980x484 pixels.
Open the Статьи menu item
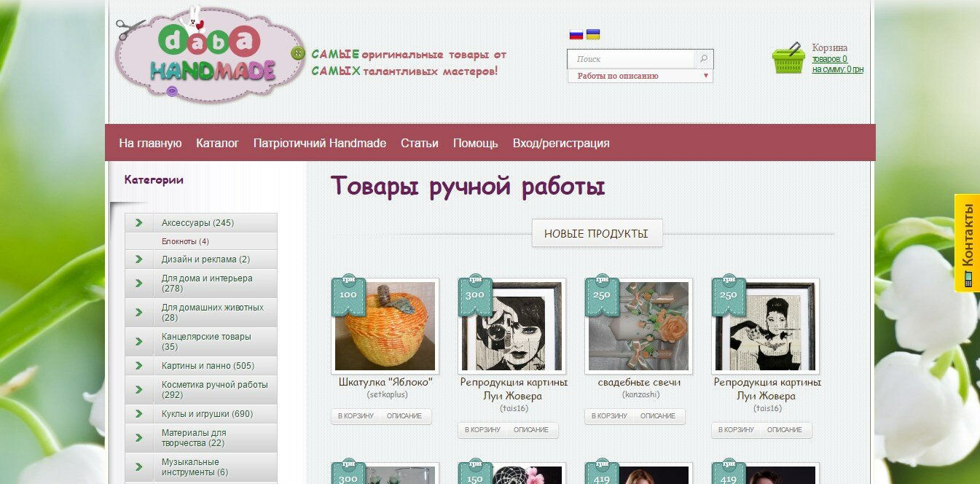point(420,143)
